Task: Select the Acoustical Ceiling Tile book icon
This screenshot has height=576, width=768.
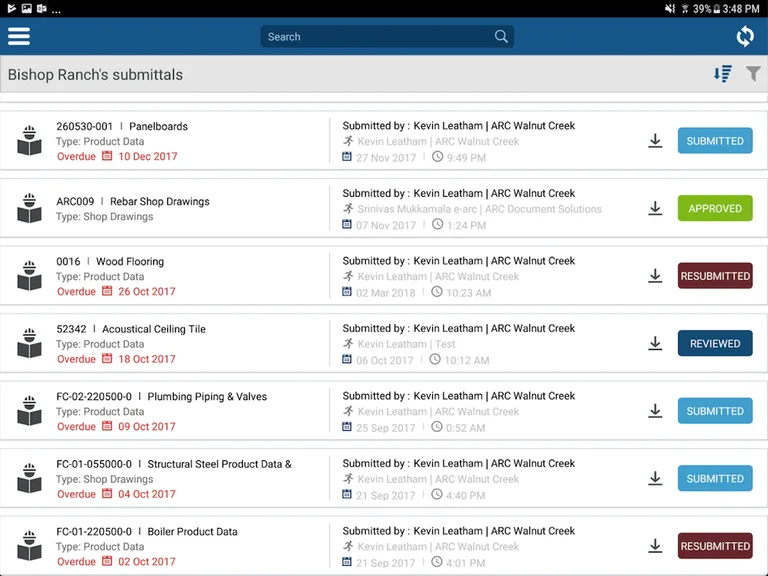Action: click(29, 343)
